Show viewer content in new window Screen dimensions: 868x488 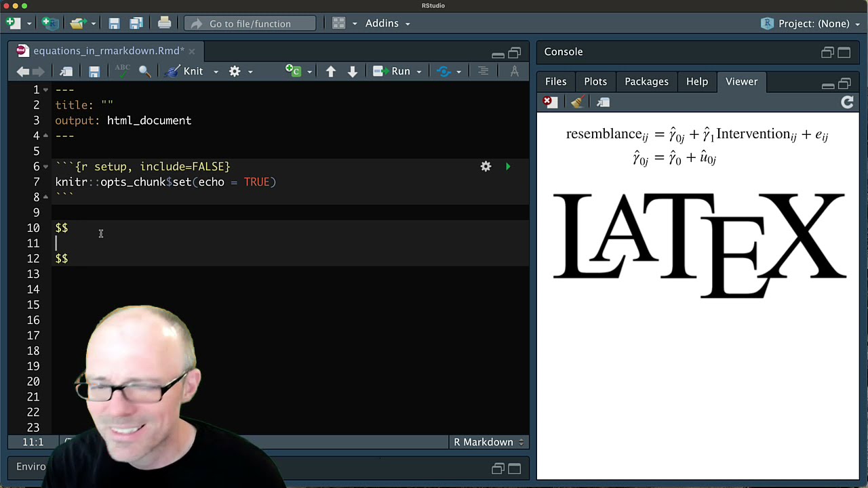coord(603,102)
